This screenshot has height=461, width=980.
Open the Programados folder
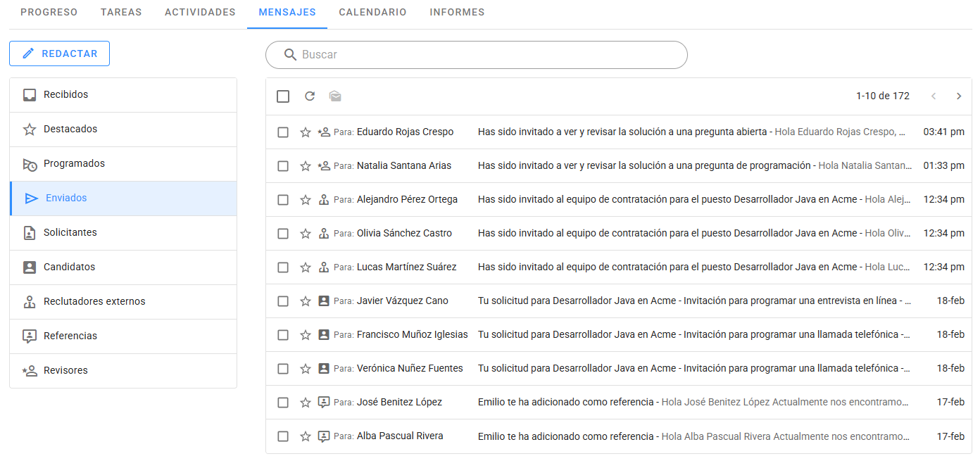pos(74,164)
